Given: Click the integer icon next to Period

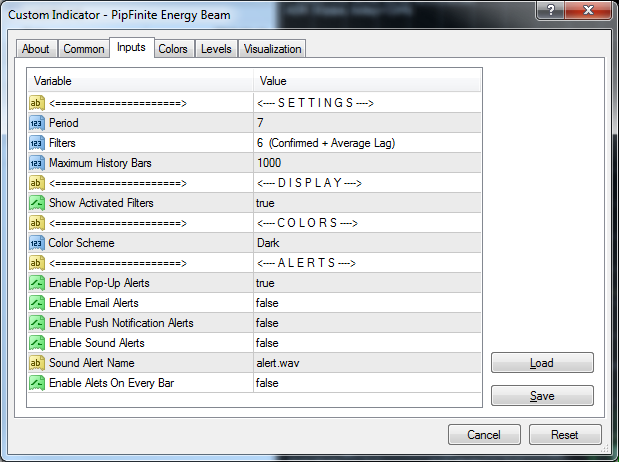Looking at the screenshot, I should click(37, 123).
